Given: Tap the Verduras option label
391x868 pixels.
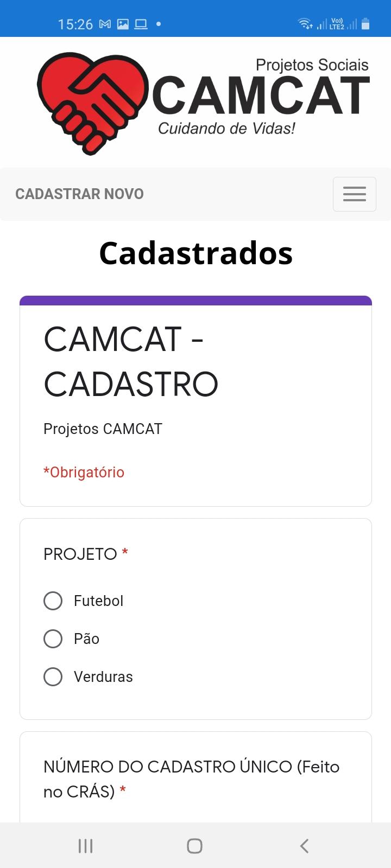Looking at the screenshot, I should (103, 676).
